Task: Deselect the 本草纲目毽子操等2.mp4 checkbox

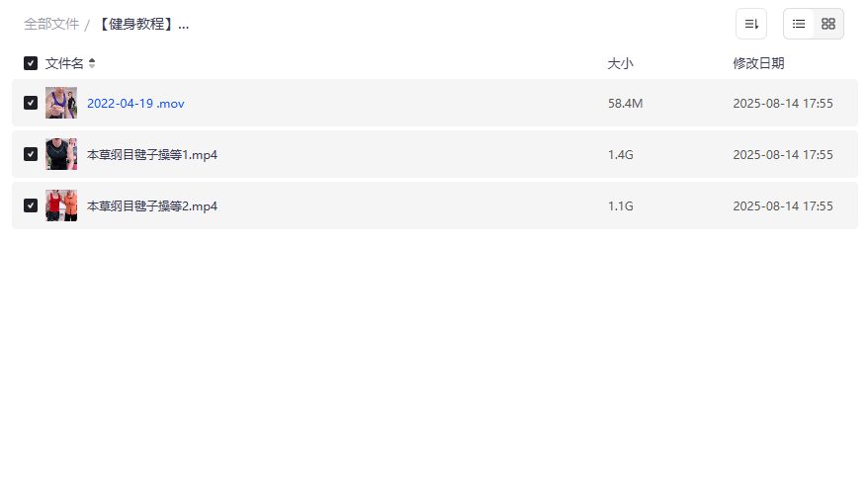Action: 31,205
